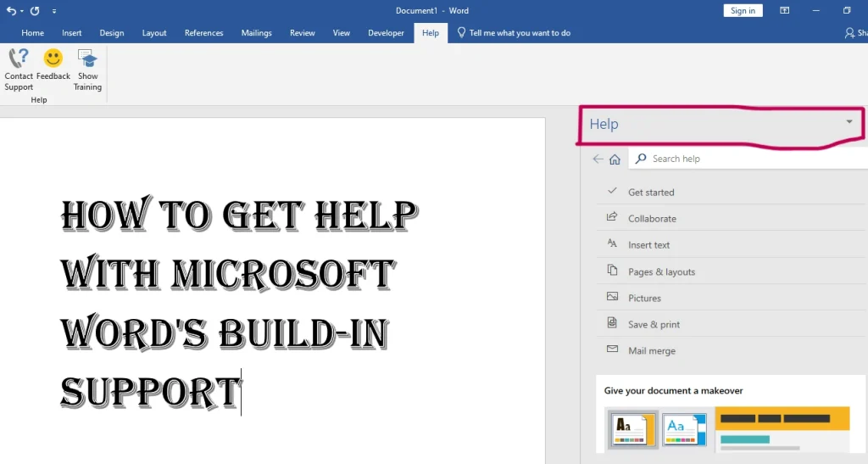Click the Share person icon

[x=849, y=33]
